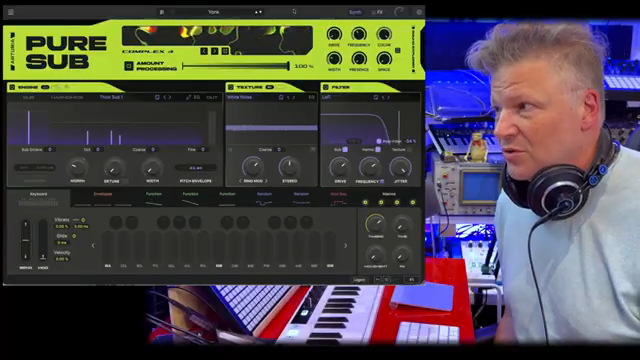This screenshot has height=360, width=640.
Task: Step through Texture presets with arrows
Action: (x=291, y=97)
